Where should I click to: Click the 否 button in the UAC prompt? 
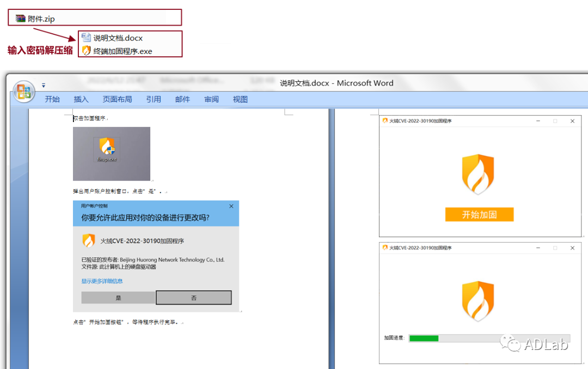tap(193, 298)
